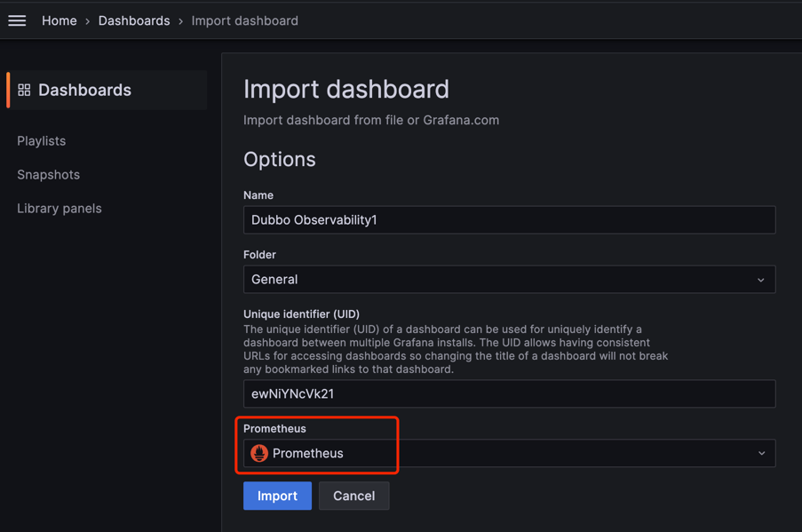Select the Dashboards sidebar heading
The height and width of the screenshot is (532, 802).
pyautogui.click(x=84, y=90)
